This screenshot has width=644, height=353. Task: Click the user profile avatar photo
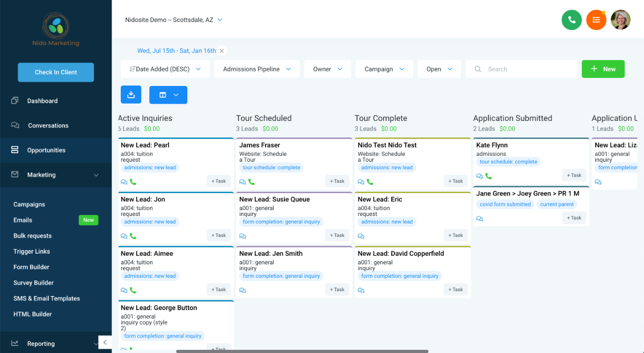(620, 20)
